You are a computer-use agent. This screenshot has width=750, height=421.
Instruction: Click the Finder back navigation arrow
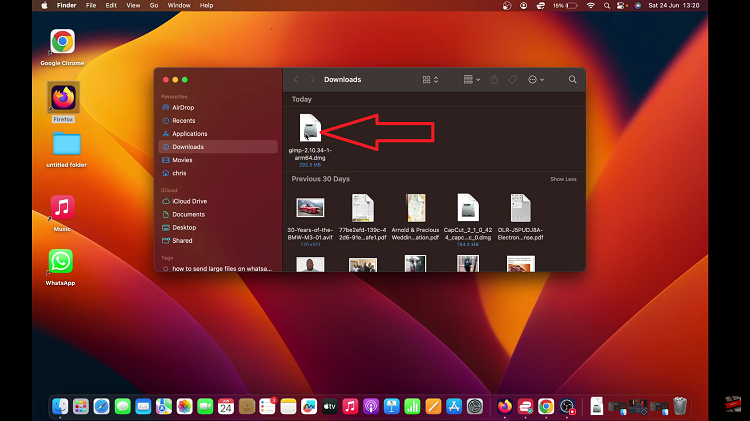[x=296, y=79]
